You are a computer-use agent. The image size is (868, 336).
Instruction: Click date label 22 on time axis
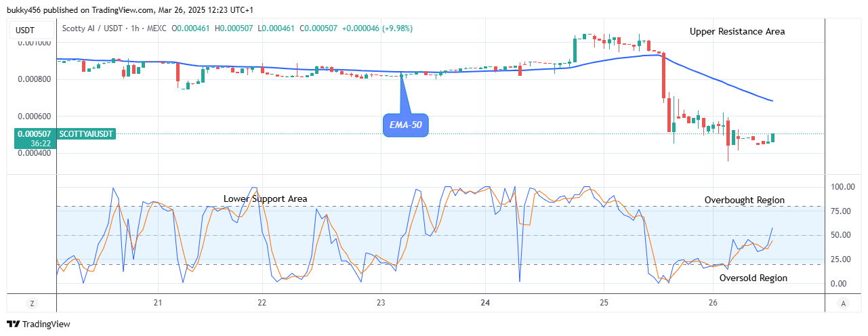tap(262, 303)
